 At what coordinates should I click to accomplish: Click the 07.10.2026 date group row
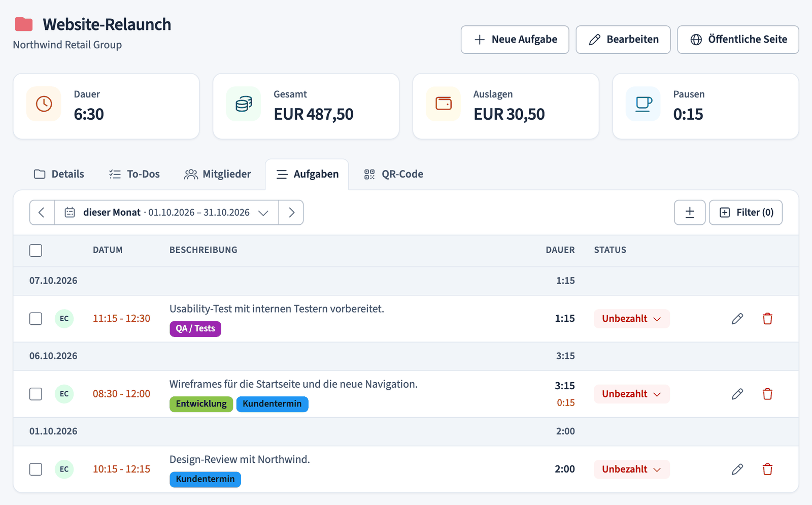pyautogui.click(x=406, y=281)
